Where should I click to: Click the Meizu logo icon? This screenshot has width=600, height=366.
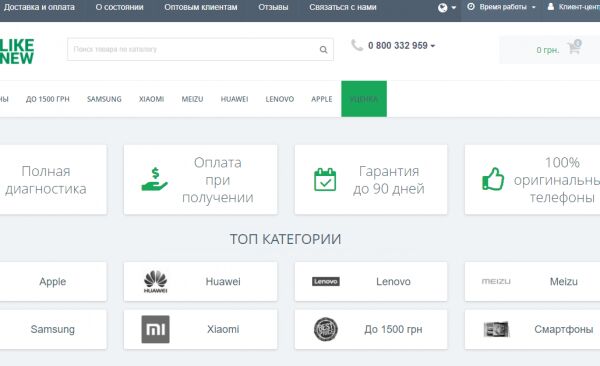[x=496, y=281]
